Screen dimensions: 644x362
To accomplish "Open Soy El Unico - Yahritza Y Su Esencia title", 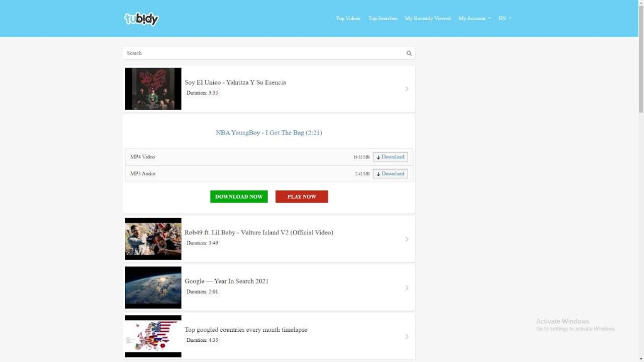I will tap(235, 82).
